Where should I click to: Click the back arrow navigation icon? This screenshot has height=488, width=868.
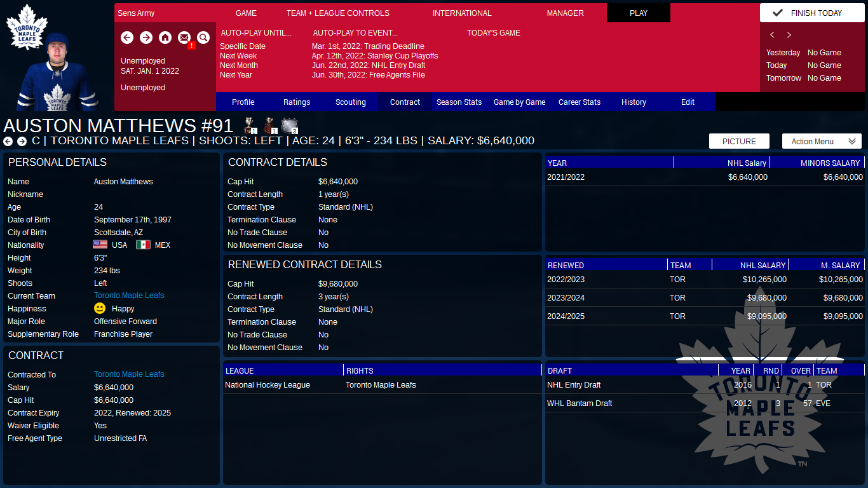click(x=127, y=37)
